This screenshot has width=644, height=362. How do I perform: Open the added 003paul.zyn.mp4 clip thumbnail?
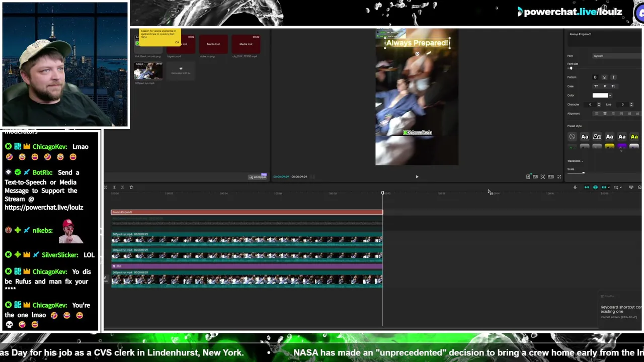click(x=148, y=71)
